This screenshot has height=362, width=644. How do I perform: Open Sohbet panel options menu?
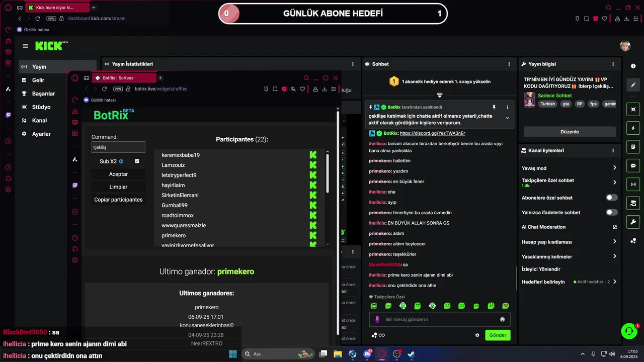[x=509, y=64]
